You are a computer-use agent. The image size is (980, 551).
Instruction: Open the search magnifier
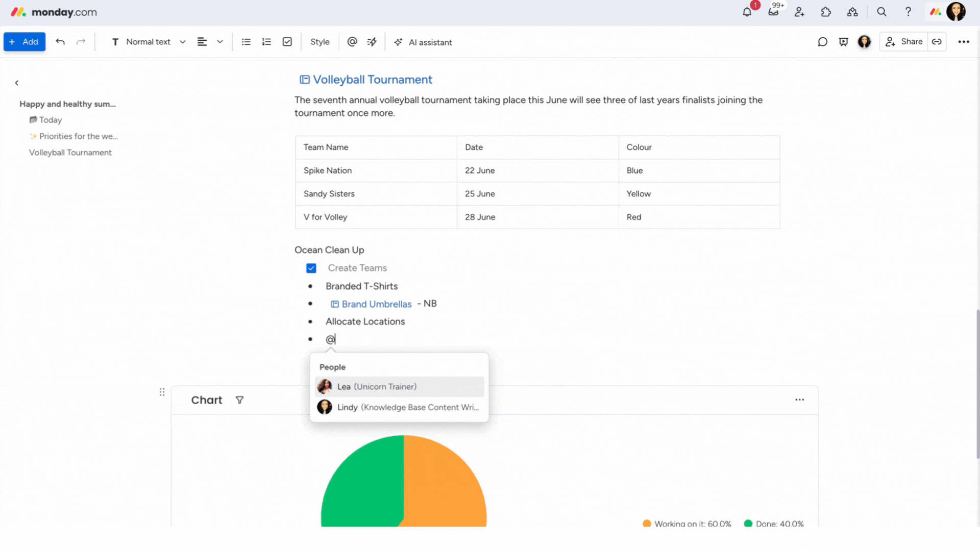pyautogui.click(x=881, y=12)
